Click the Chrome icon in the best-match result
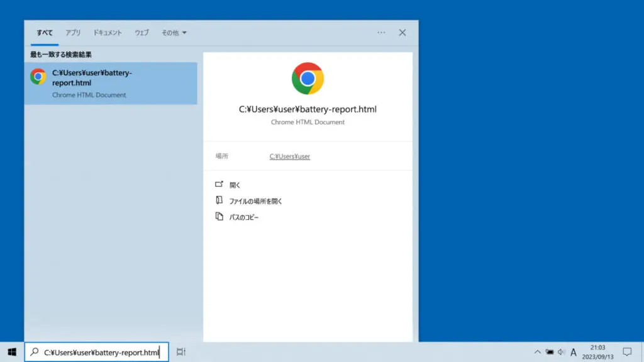 pos(38,77)
